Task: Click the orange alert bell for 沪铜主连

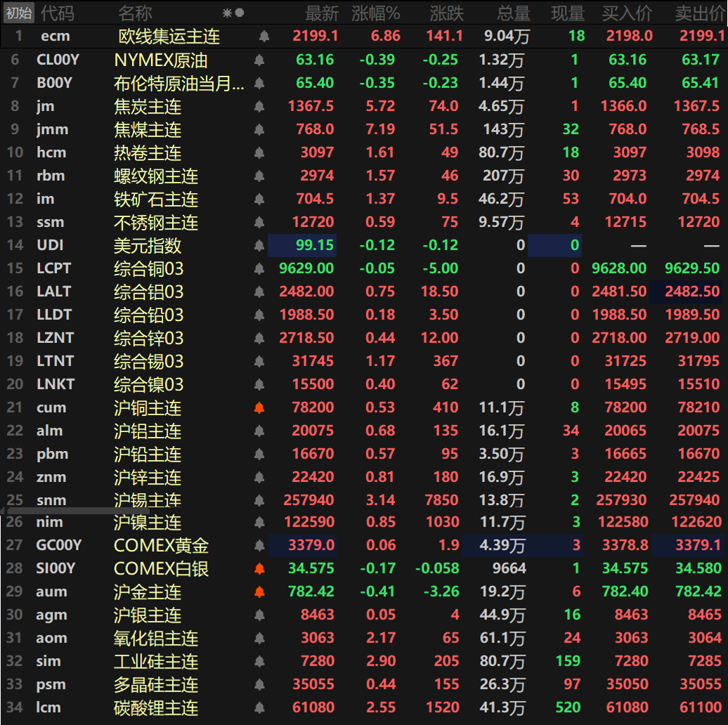Action: pos(259,408)
